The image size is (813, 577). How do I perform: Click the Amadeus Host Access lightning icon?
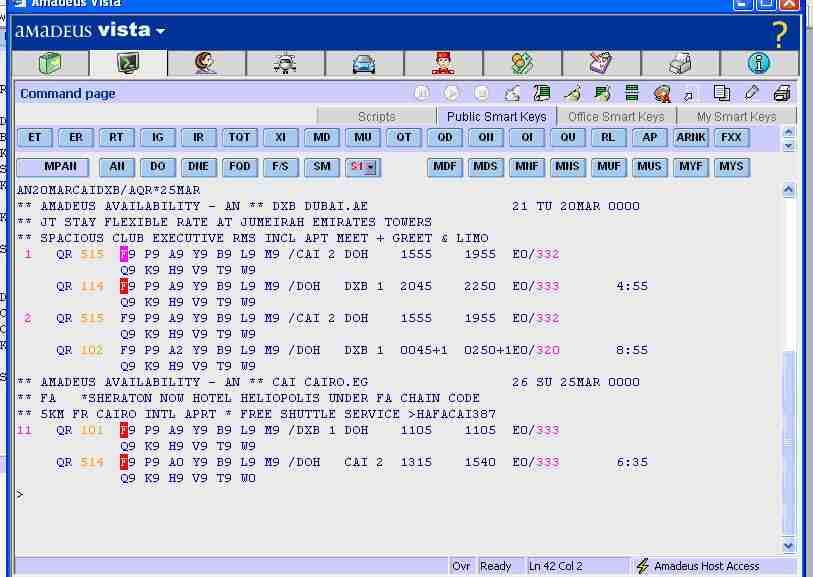642,566
